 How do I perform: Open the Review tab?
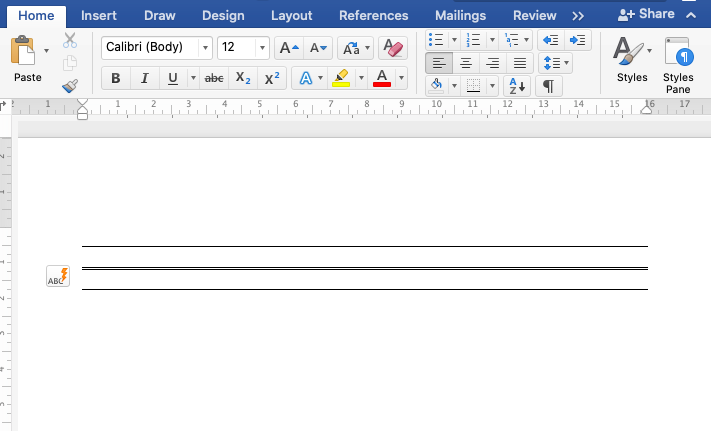[x=535, y=16]
